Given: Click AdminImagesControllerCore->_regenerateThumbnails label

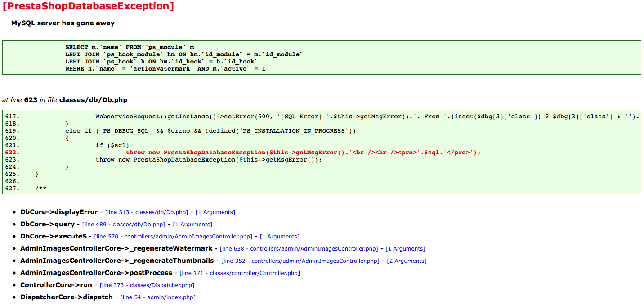Looking at the screenshot, I should (117, 261).
